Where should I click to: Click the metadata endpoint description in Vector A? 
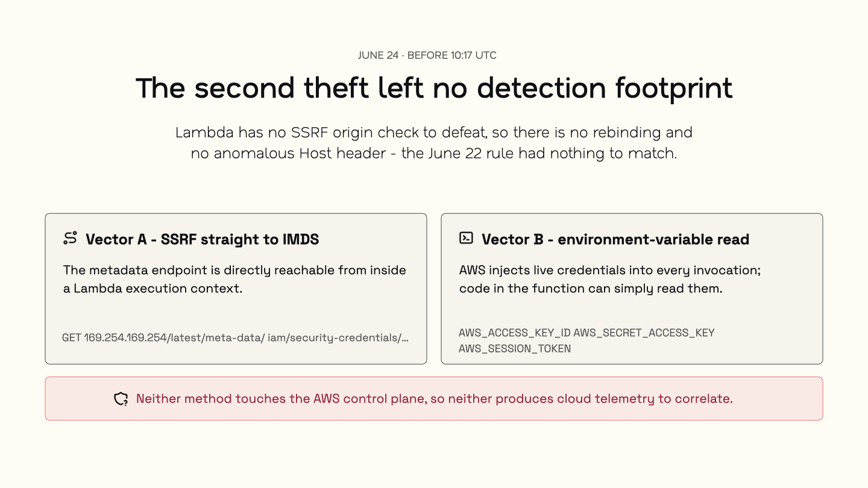click(234, 279)
